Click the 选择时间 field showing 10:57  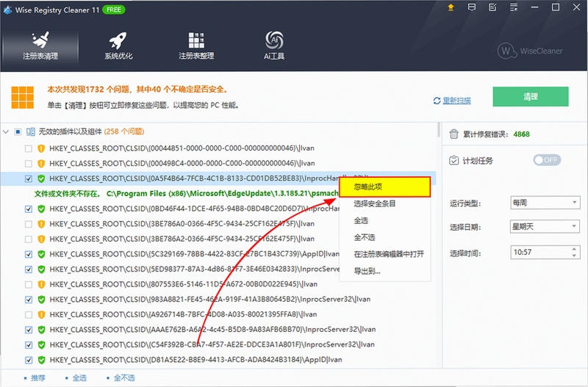pos(545,252)
